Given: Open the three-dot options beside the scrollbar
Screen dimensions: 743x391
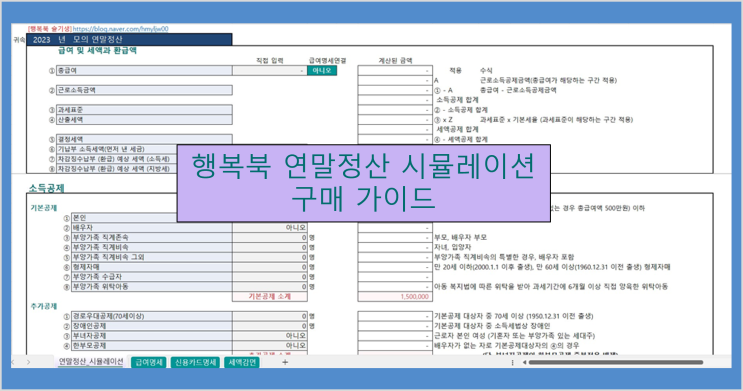Looking at the screenshot, I should point(512,363).
